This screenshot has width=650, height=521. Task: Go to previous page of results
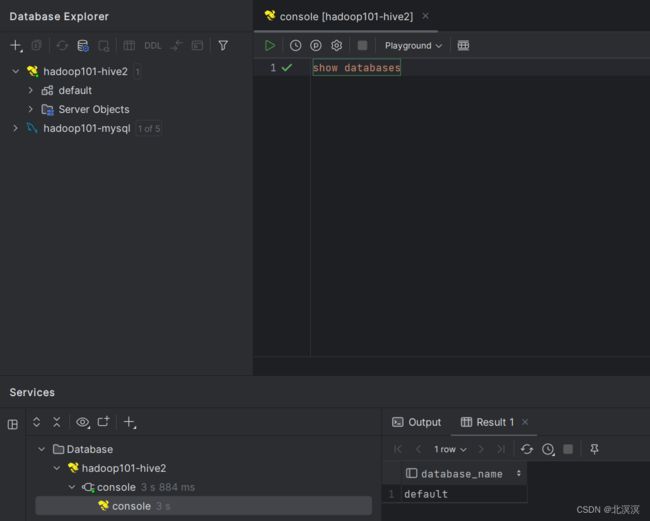[419, 449]
